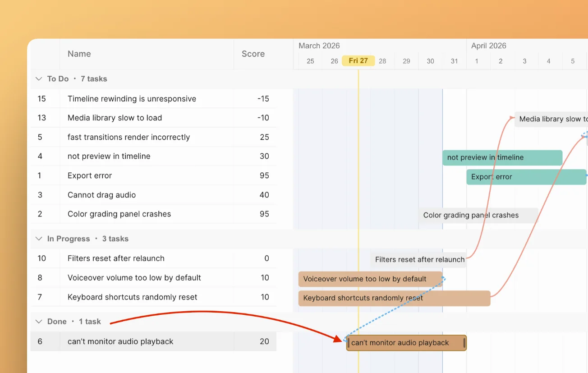The width and height of the screenshot is (588, 373).
Task: Click right resize handle of audio playback bar
Action: tap(464, 343)
